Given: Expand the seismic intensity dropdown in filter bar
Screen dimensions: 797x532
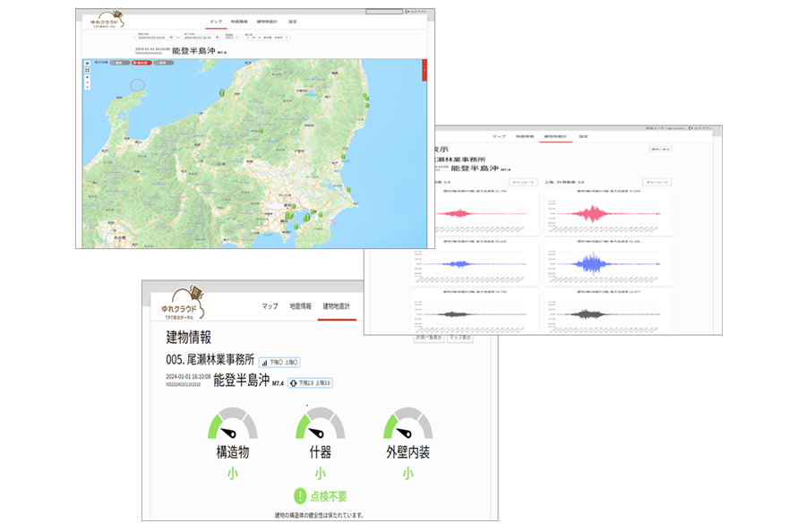Looking at the screenshot, I should 230,38.
